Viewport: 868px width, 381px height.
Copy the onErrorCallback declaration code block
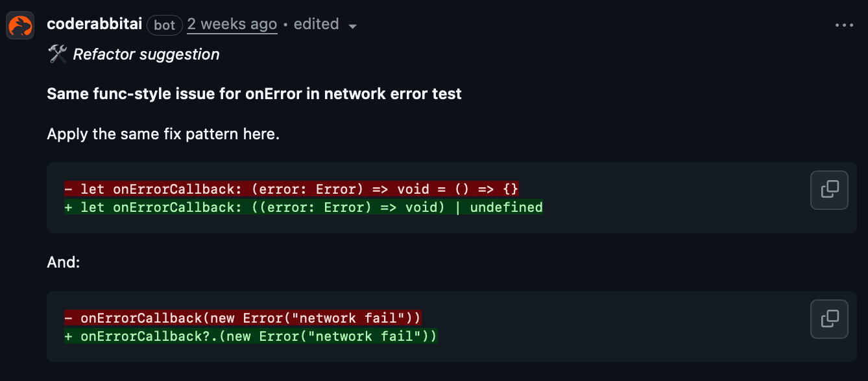click(x=830, y=190)
